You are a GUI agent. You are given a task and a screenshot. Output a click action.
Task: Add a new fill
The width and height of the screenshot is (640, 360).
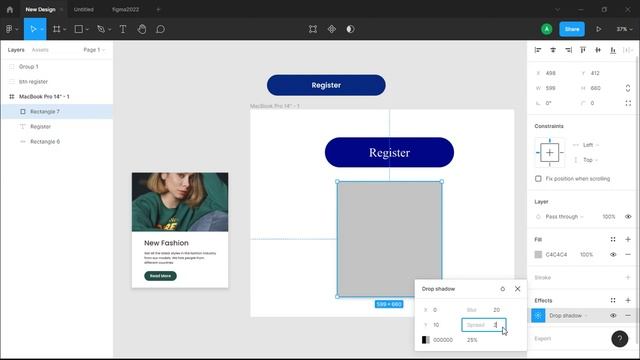point(628,240)
